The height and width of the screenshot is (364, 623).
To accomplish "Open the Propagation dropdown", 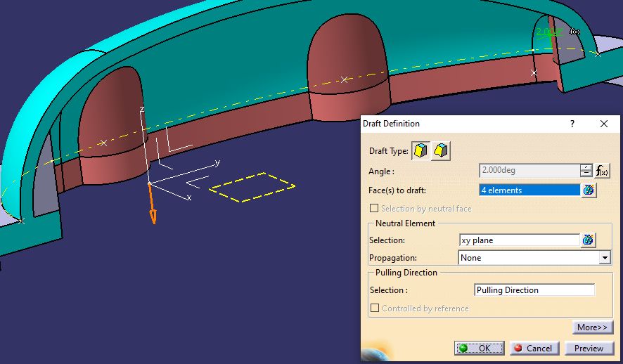I will point(605,258).
